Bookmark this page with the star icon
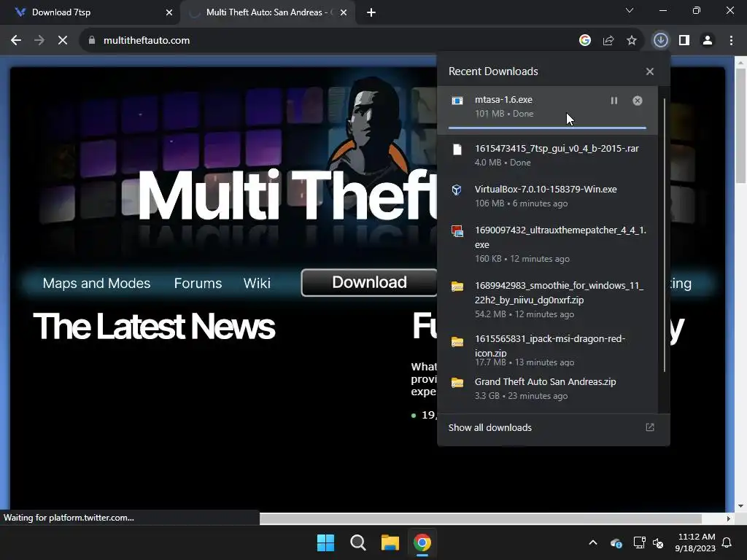This screenshot has width=747, height=560. click(x=632, y=41)
